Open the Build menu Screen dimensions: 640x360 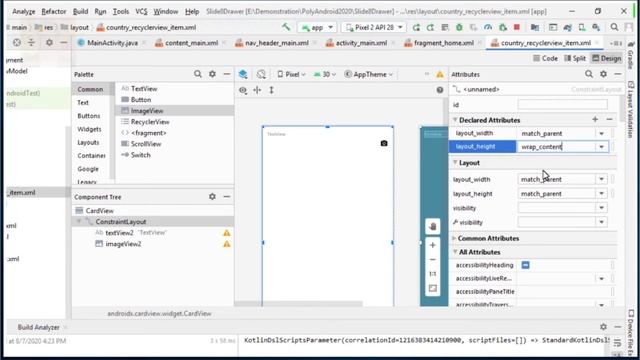click(80, 11)
